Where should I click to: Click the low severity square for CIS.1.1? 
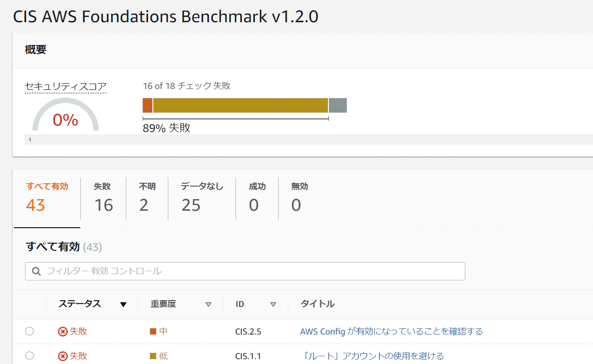pyautogui.click(x=153, y=356)
